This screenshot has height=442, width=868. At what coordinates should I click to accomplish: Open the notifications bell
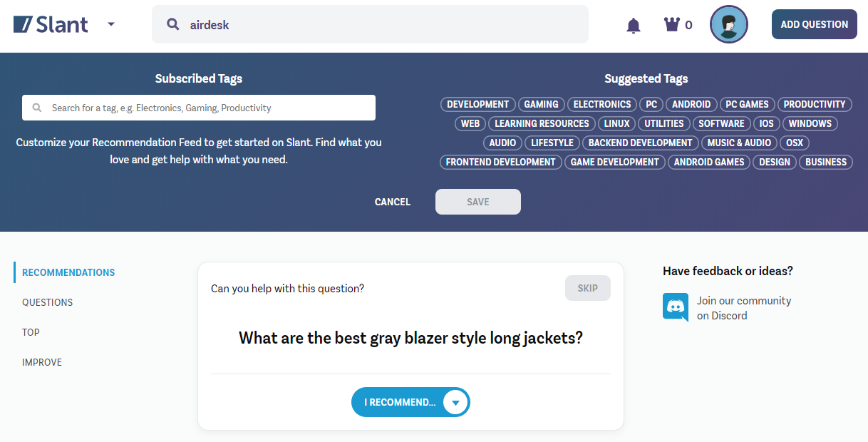click(633, 26)
